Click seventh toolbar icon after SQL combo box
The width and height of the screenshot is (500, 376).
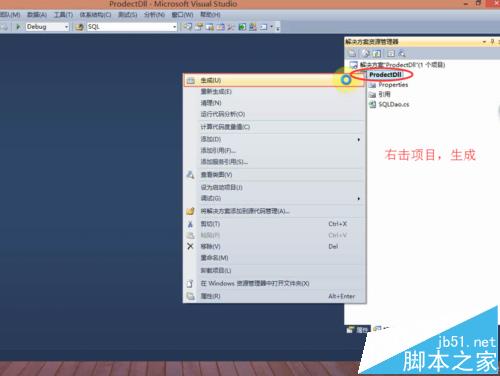[253, 27]
